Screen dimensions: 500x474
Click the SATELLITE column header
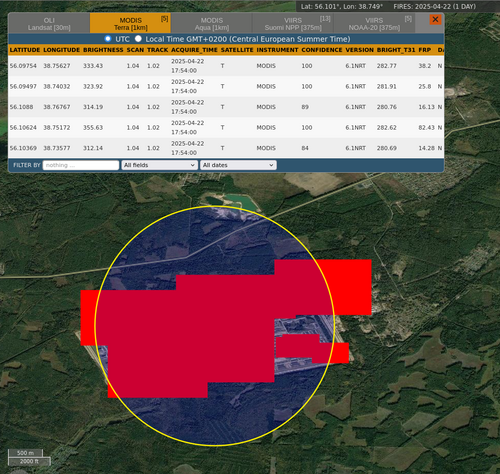tap(237, 50)
